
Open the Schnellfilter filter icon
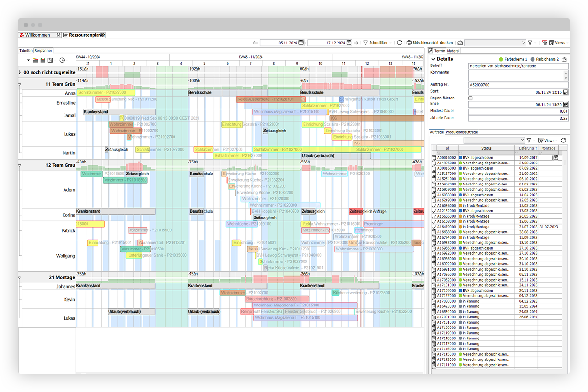click(365, 42)
